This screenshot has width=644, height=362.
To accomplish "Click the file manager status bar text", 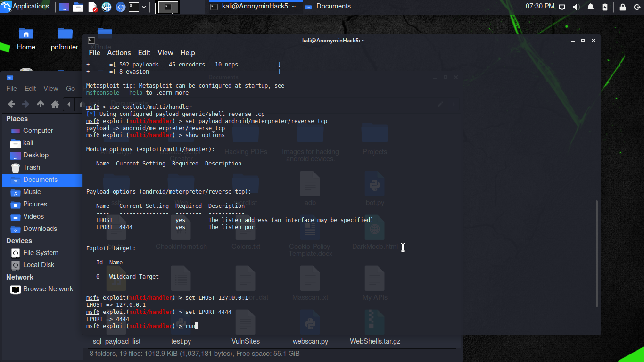I will tap(195, 354).
